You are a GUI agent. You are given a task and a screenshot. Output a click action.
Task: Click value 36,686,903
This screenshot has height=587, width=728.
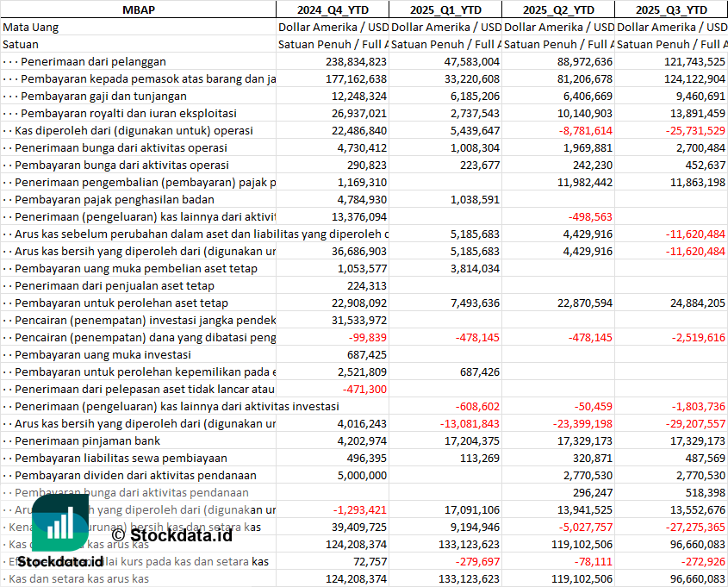point(359,251)
